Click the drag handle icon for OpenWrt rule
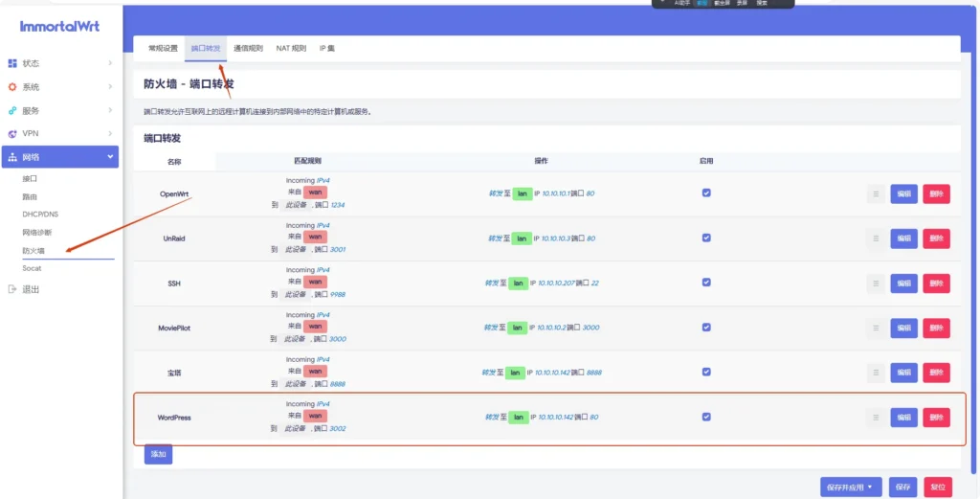 [876, 193]
